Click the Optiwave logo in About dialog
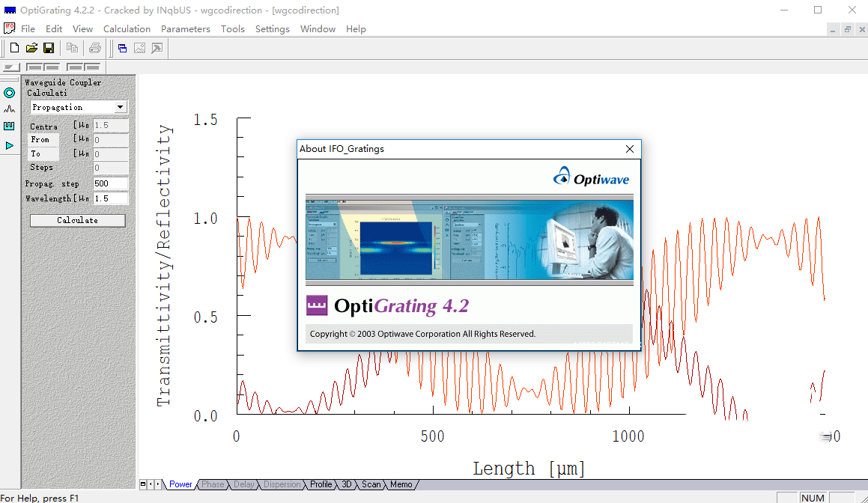This screenshot has height=503, width=868. (591, 177)
